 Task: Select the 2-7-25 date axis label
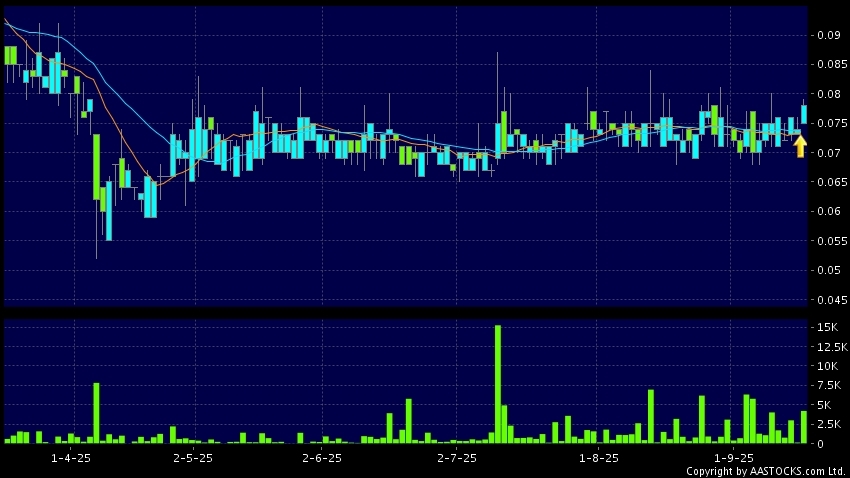pos(457,457)
